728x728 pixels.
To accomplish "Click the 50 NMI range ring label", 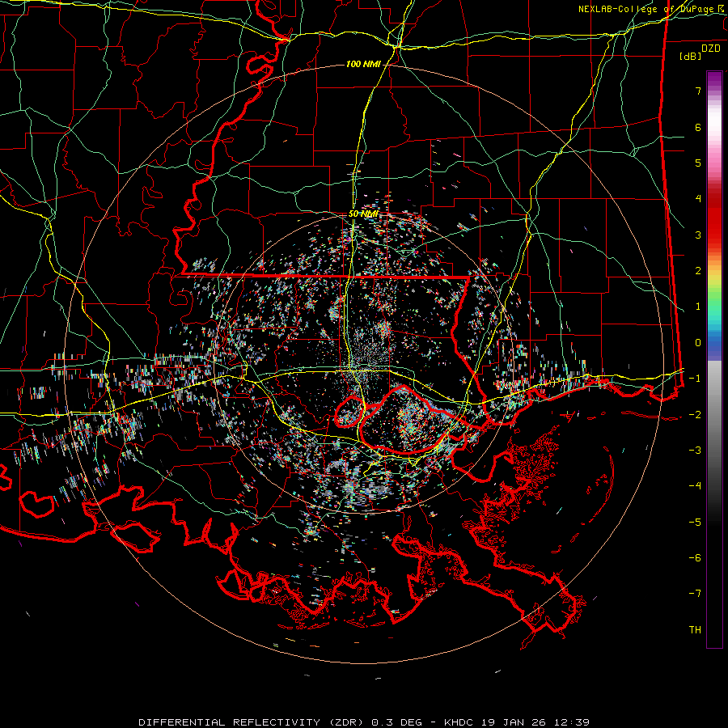I will click(363, 214).
